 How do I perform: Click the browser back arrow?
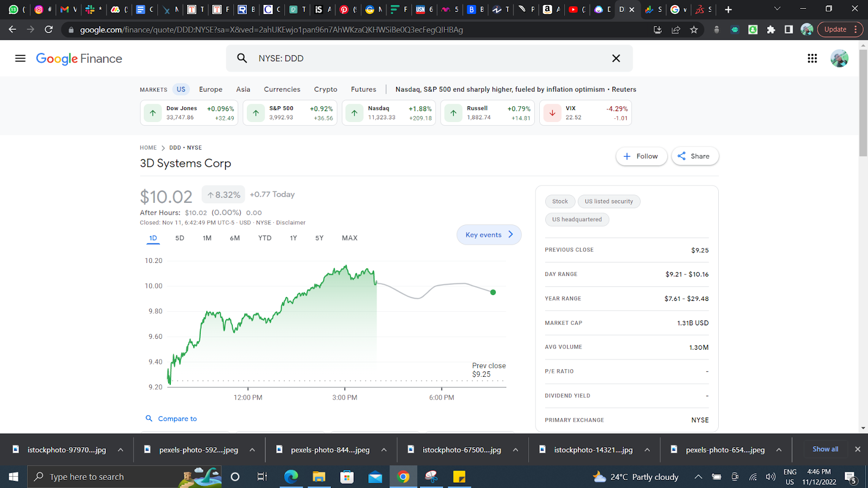pos(12,29)
